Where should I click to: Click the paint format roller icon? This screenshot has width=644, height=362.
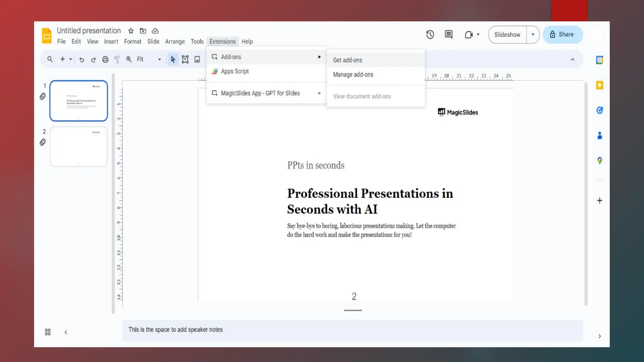coord(117,59)
